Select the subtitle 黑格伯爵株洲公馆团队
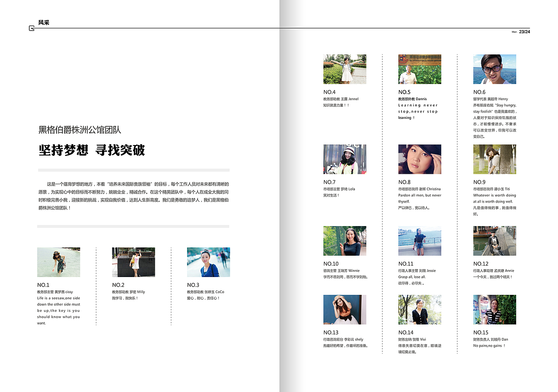Image resolution: width=558 pixels, height=392 pixels. [x=80, y=129]
